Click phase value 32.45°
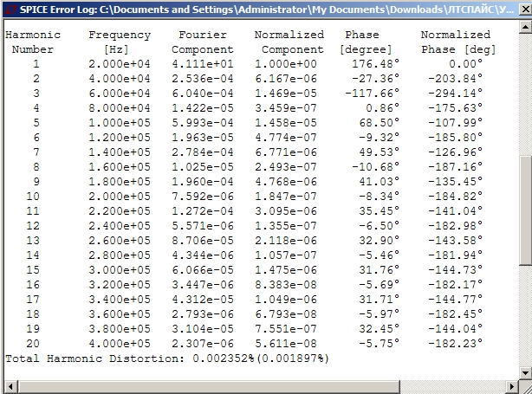The height and width of the screenshot is (394, 532). (379, 328)
